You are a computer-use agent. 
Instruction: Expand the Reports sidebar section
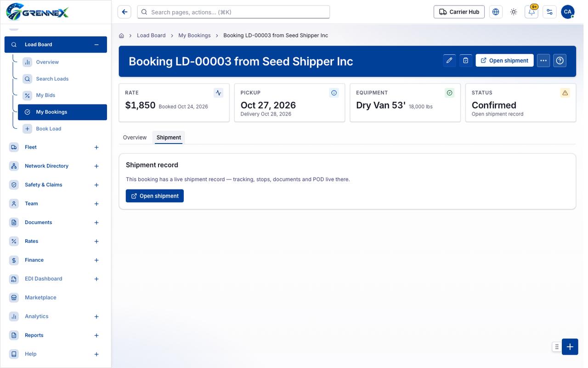[x=96, y=335]
